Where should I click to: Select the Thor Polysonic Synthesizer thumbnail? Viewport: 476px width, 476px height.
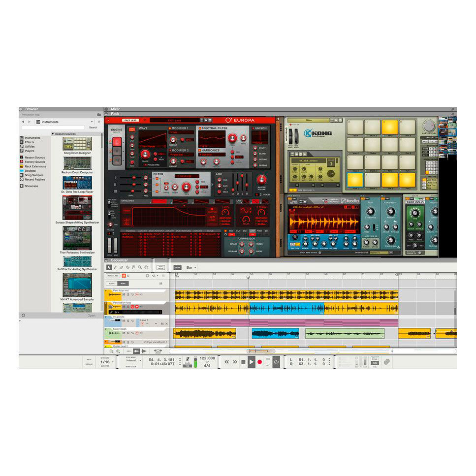tap(77, 238)
